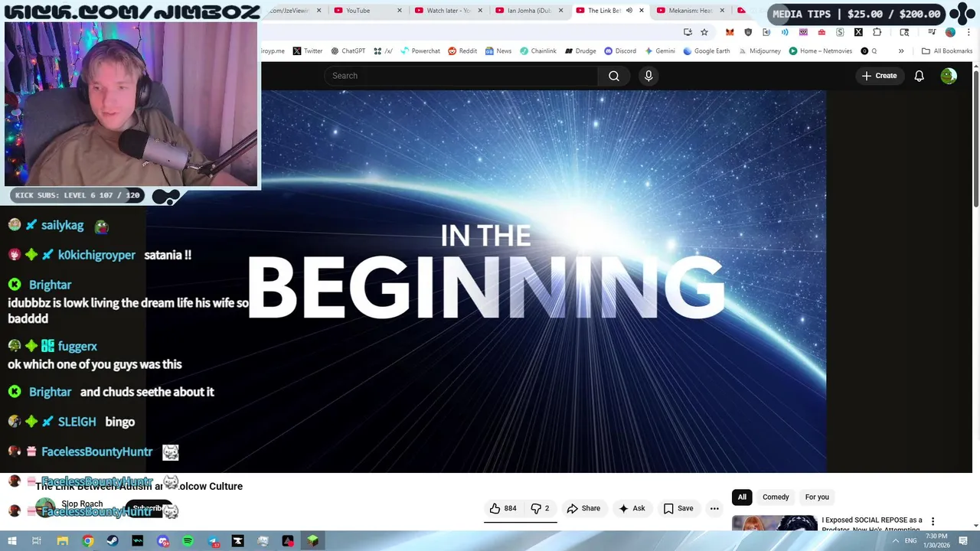Save the video to a playlist
The image size is (980, 551).
(x=678, y=508)
